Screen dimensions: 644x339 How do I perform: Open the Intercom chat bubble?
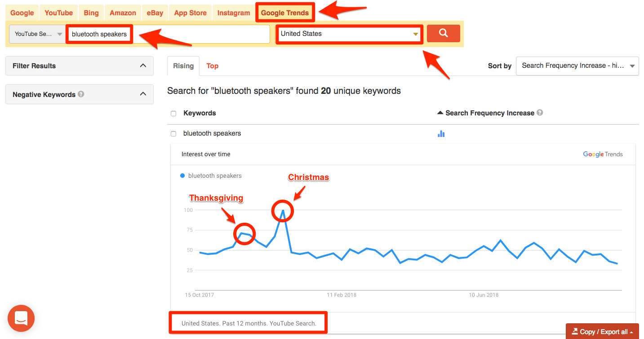21,318
